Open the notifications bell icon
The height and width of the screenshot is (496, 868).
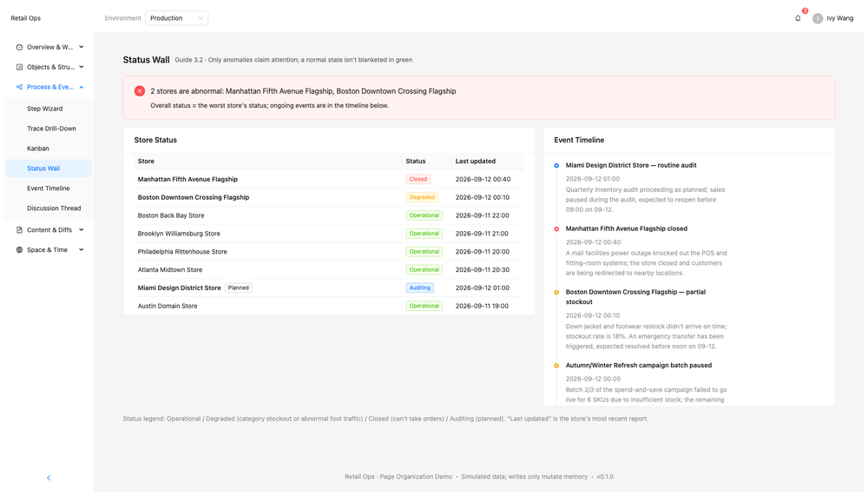coord(797,18)
